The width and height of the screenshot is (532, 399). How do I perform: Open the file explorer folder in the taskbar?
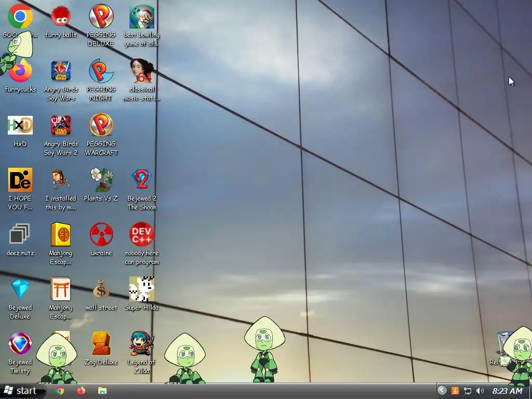click(x=102, y=391)
